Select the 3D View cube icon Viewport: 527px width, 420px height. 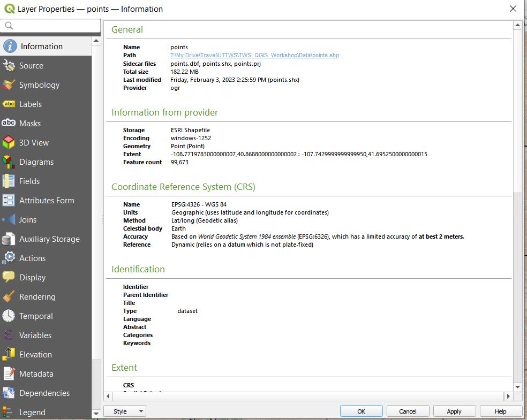(9, 143)
